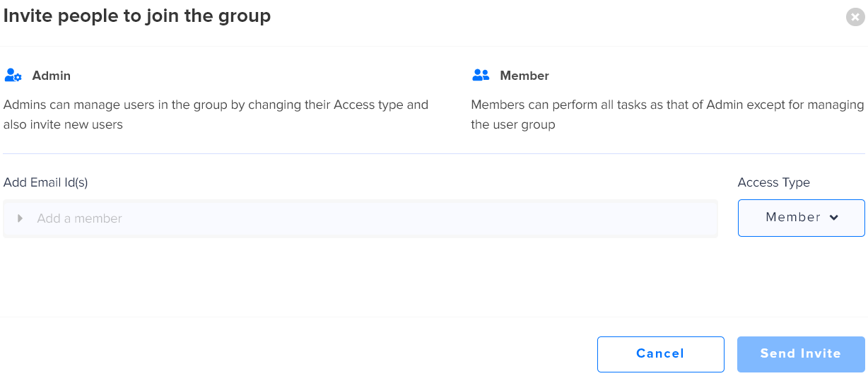Viewport: 868px width, 376px height.
Task: Click the dialog title Invite people to join
Action: (x=137, y=16)
